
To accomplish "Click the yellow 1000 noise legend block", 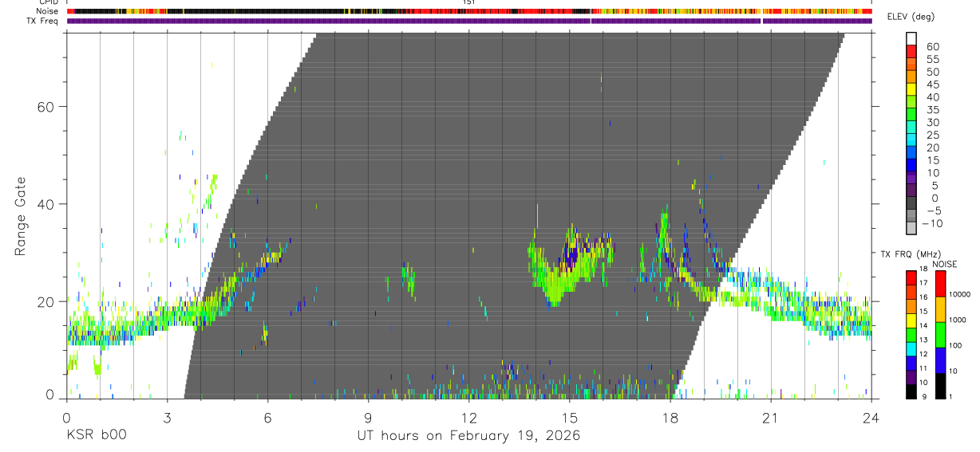I will point(939,309).
